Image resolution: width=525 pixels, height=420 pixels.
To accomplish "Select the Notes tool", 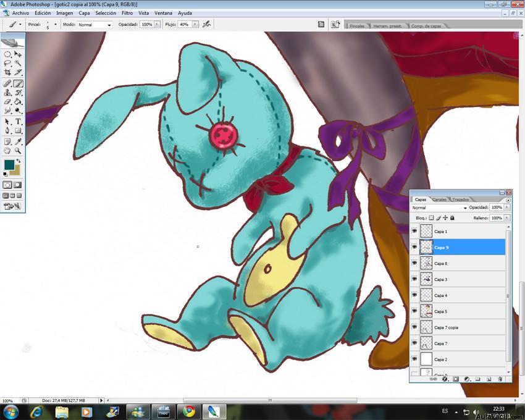I will point(7,141).
